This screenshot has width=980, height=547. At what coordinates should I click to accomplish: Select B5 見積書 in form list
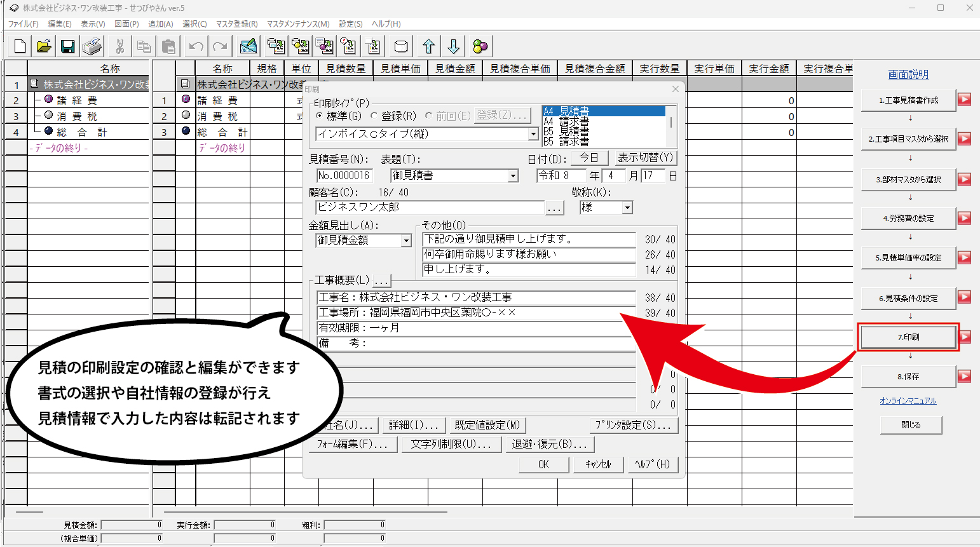pyautogui.click(x=604, y=132)
